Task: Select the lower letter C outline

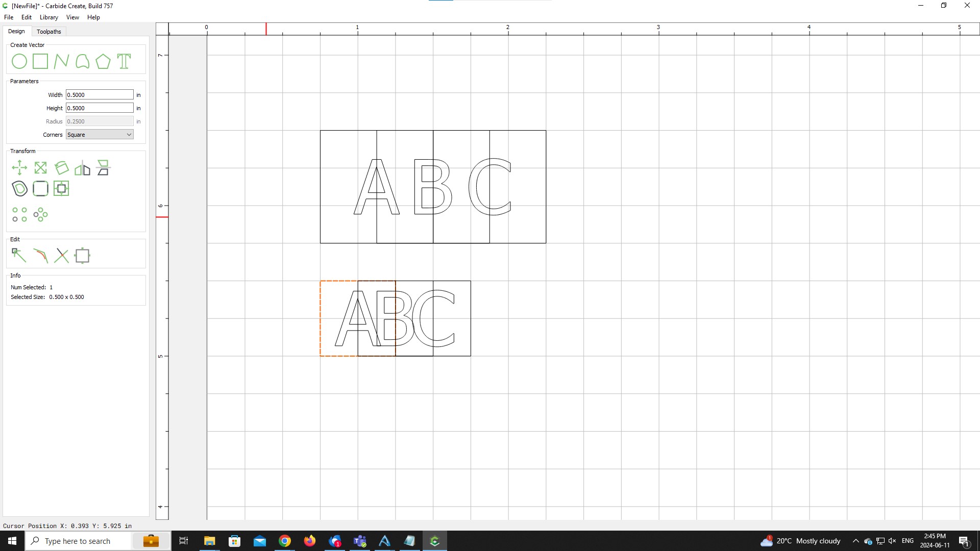Action: [x=434, y=318]
